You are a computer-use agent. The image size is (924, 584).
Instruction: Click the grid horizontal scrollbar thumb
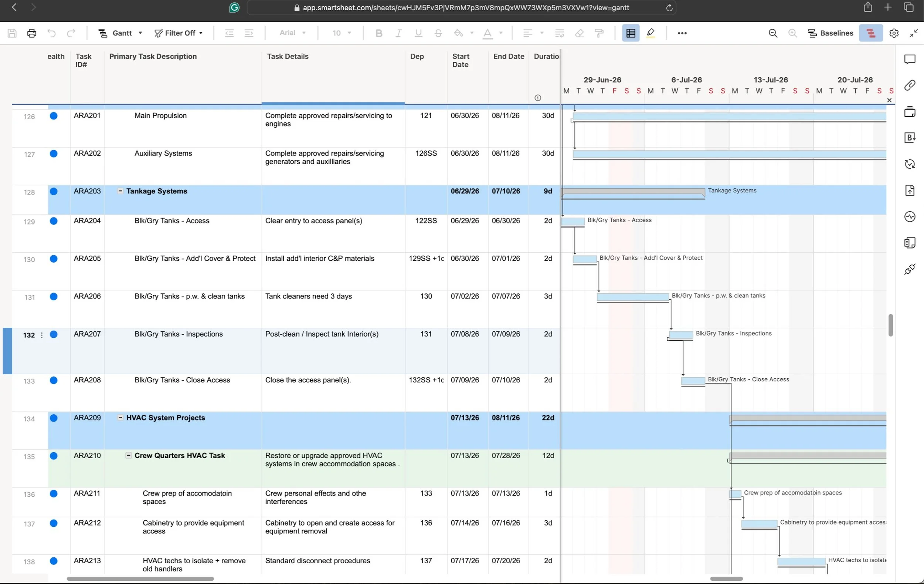(140, 578)
